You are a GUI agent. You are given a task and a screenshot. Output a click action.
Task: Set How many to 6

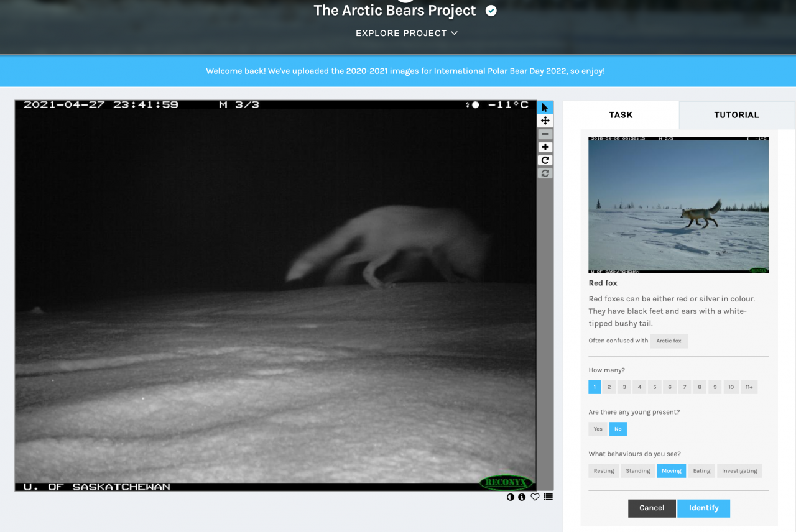(670, 387)
